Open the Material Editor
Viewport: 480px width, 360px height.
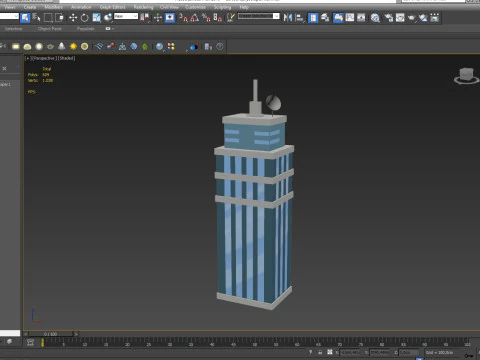[x=375, y=17]
